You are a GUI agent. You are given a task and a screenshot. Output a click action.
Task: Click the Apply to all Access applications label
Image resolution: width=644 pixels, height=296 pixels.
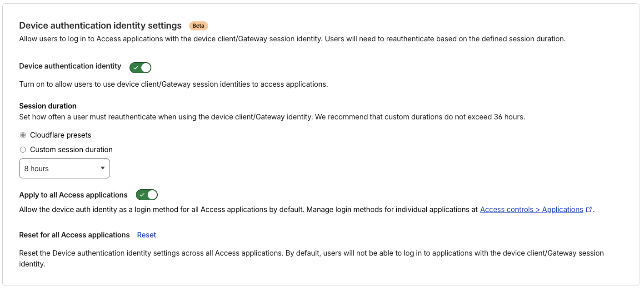click(73, 195)
